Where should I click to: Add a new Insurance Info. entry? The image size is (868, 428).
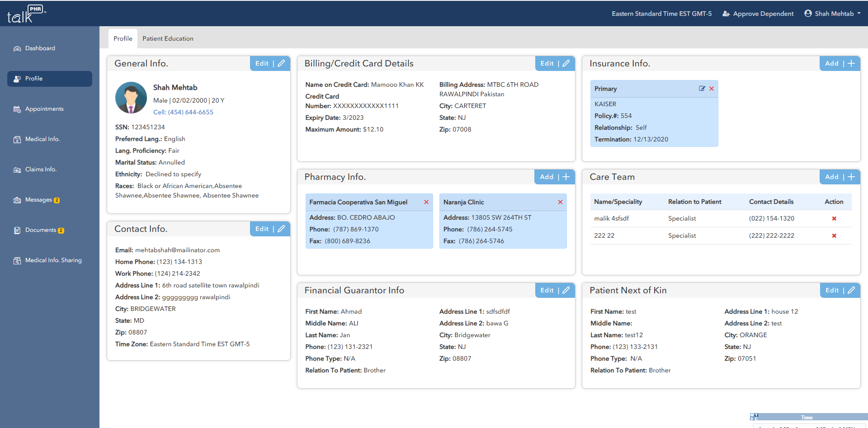click(840, 64)
